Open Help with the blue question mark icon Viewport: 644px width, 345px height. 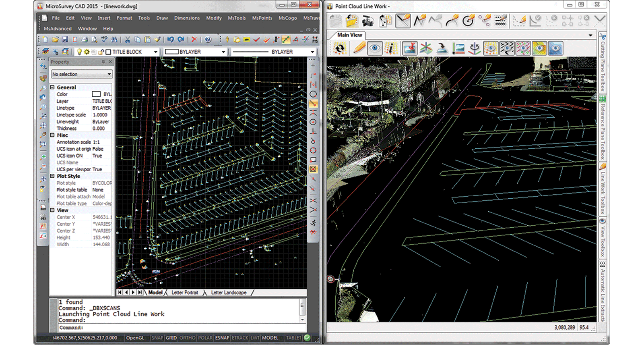coord(208,39)
